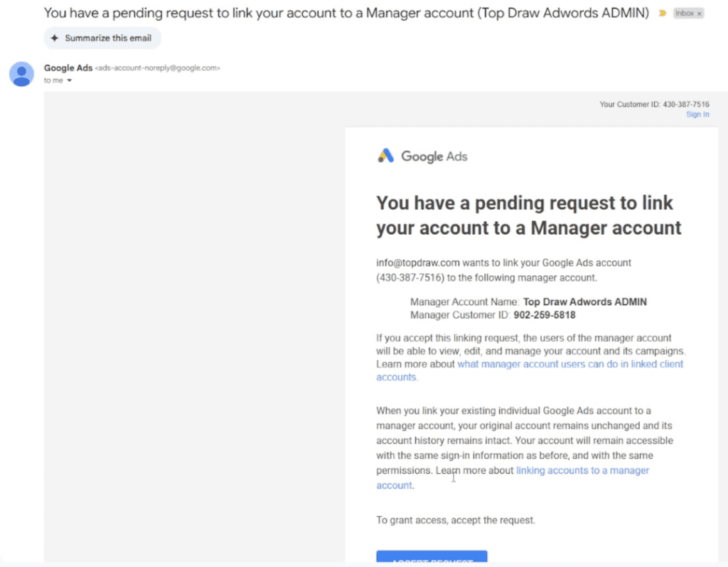Click info@topdraw.com in the email body
728x567 pixels.
click(418, 263)
